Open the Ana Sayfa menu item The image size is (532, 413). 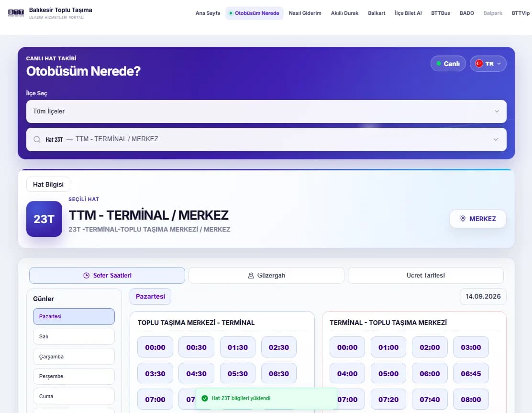pos(208,13)
